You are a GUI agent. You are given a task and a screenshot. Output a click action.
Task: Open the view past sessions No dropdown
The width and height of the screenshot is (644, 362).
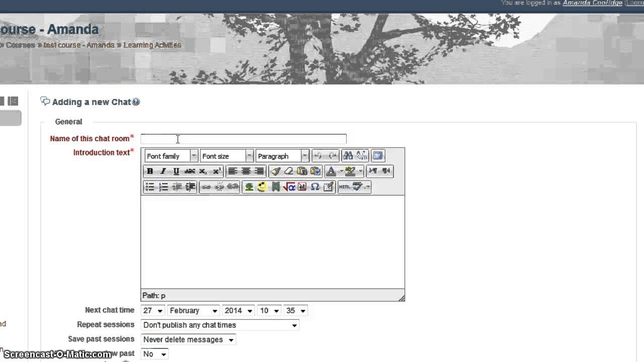point(154,354)
